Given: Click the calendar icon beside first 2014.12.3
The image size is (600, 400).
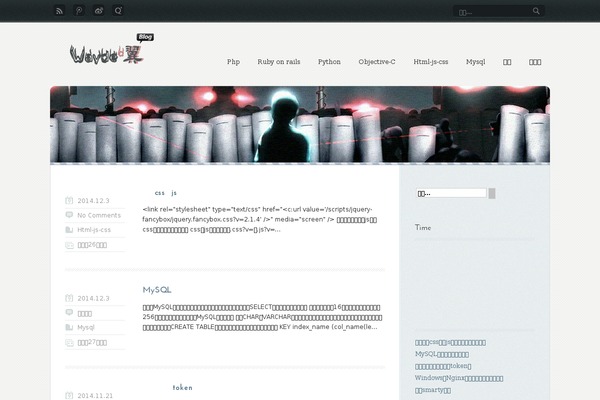Looking at the screenshot, I should click(69, 200).
